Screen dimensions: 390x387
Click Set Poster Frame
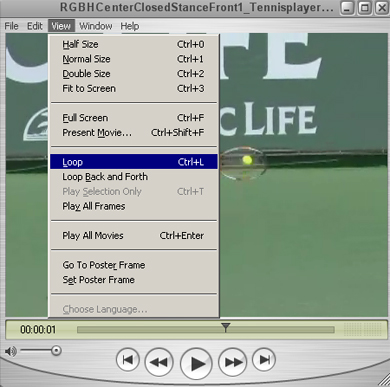coord(134,280)
